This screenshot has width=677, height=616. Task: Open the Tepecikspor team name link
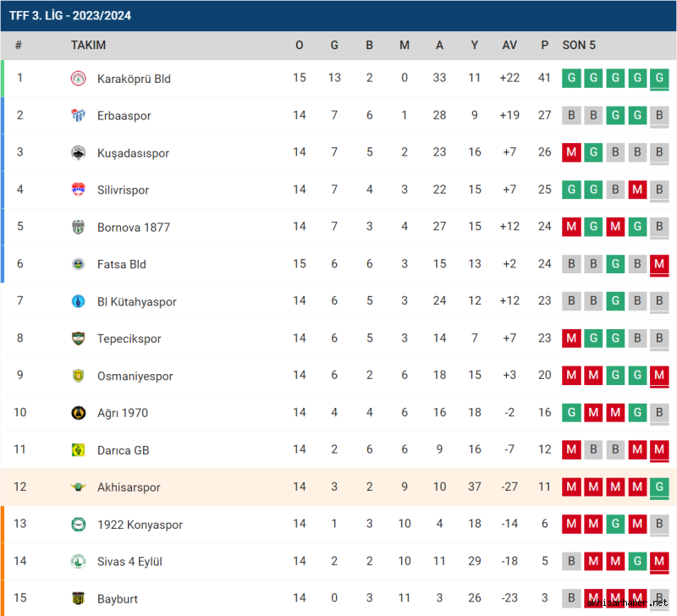pyautogui.click(x=129, y=338)
